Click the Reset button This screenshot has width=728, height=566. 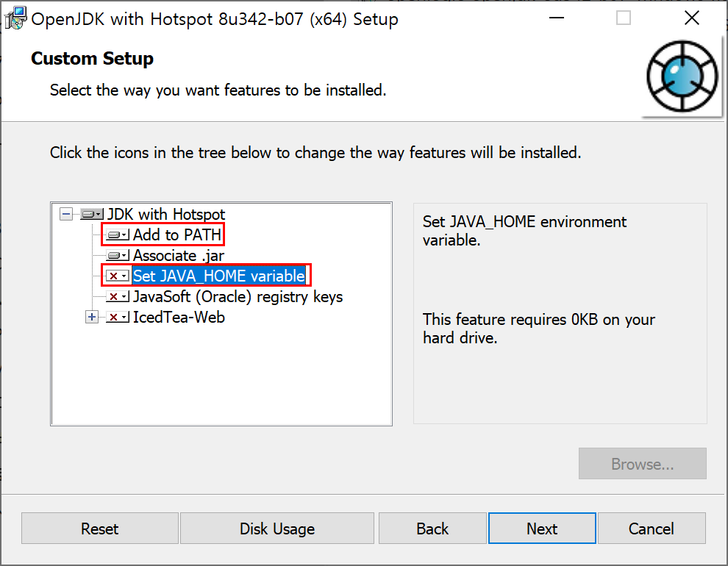click(x=100, y=529)
